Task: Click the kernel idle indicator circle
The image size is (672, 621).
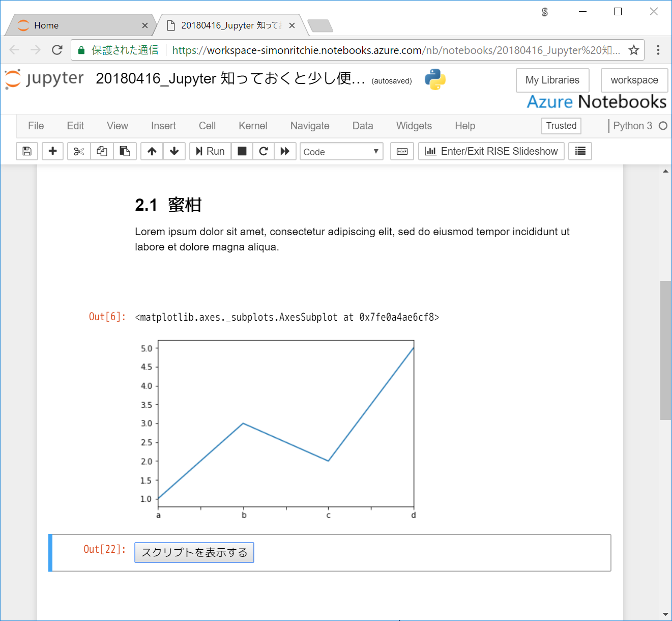Action: [x=663, y=126]
